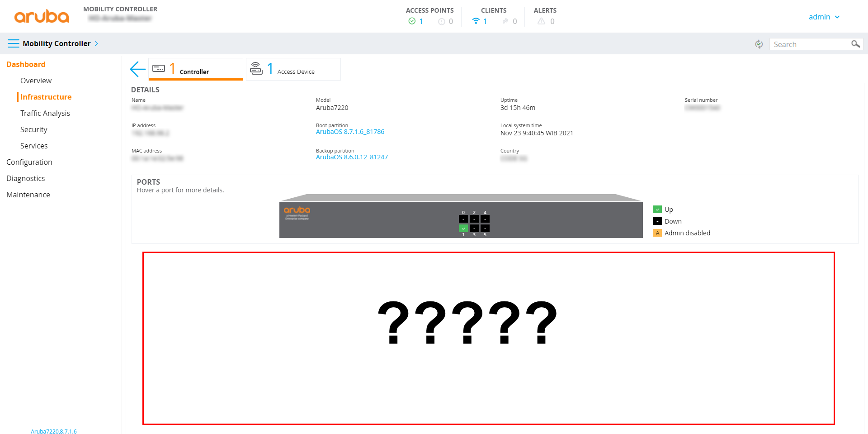The image size is (868, 434).
Task: Go back using the blue arrow
Action: coord(137,69)
